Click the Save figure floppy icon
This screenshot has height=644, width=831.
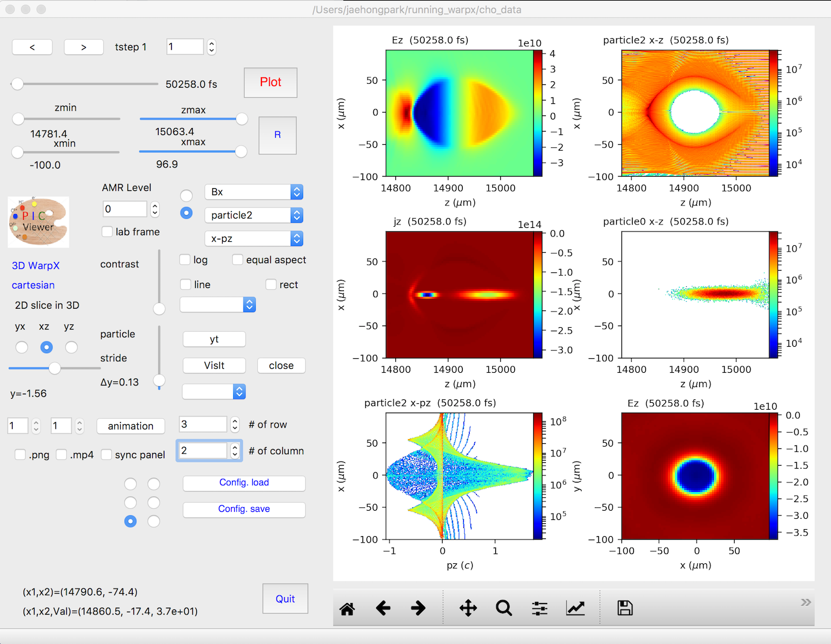point(625,608)
